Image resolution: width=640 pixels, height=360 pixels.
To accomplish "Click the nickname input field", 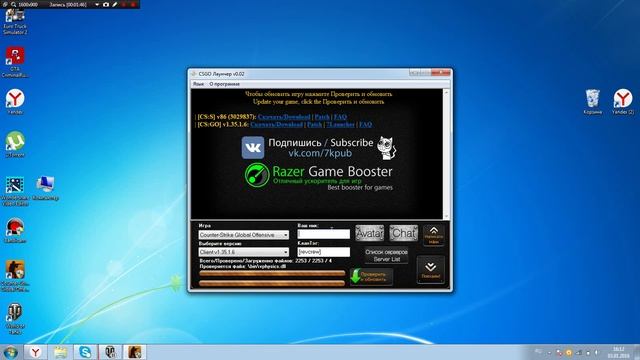I will pyautogui.click(x=324, y=234).
